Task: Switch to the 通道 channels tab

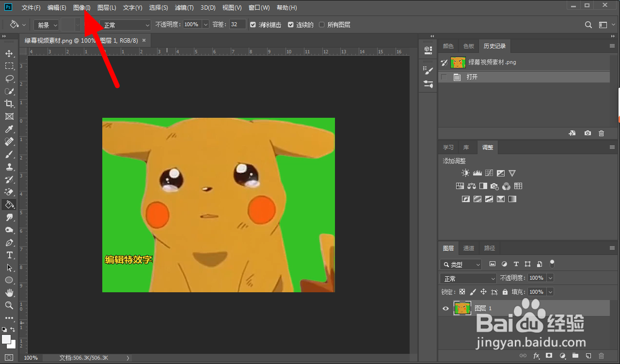Action: click(x=469, y=248)
